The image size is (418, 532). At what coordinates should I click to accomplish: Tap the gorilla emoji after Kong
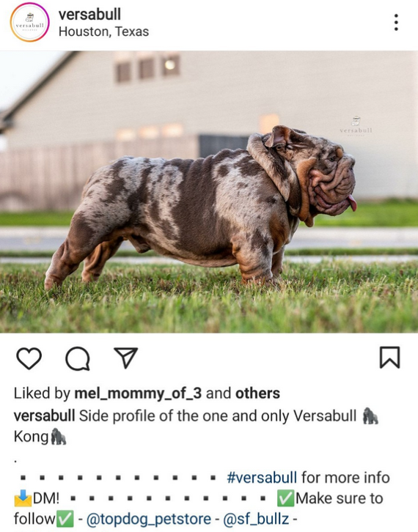click(x=59, y=437)
